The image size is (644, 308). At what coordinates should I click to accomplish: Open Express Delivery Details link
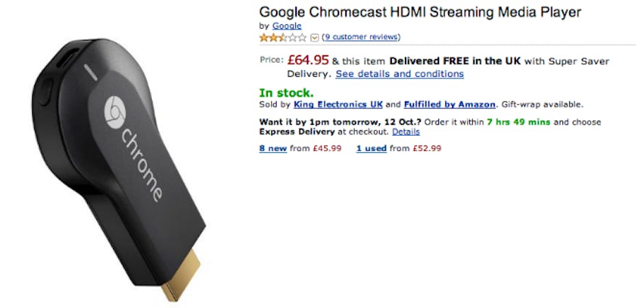pos(406,132)
